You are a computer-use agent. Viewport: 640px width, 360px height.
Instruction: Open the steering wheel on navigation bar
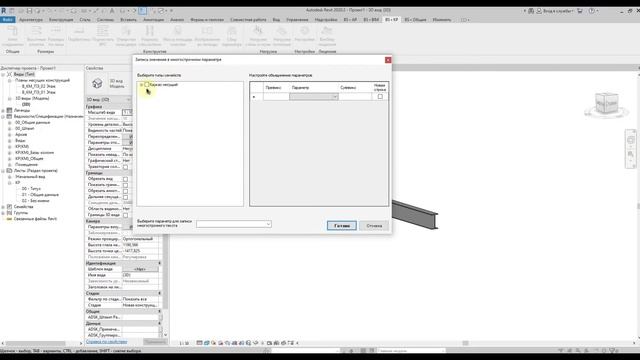pyautogui.click(x=631, y=140)
